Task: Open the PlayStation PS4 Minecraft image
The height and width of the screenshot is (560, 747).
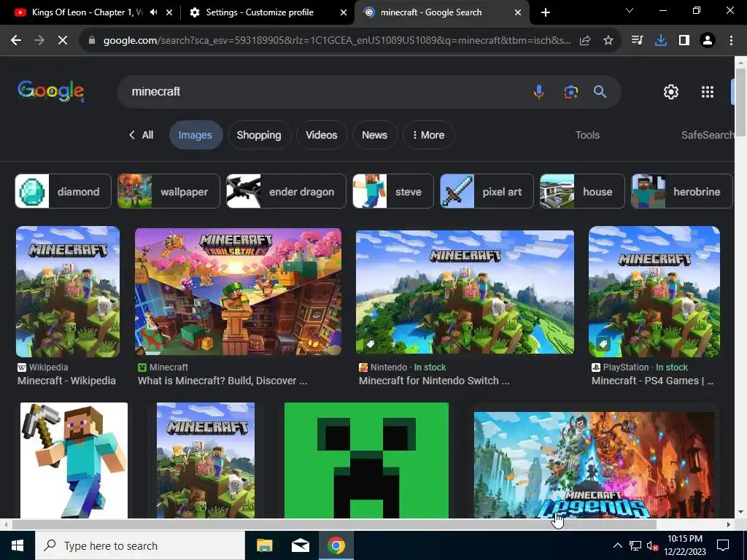Action: click(654, 292)
